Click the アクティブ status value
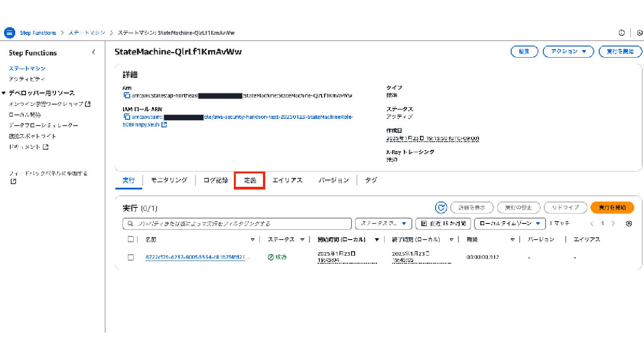644x362 pixels. pyautogui.click(x=399, y=117)
